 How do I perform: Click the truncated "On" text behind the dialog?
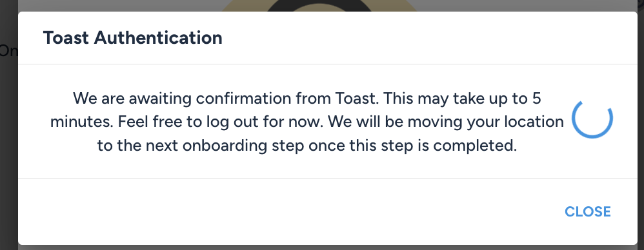(8, 51)
